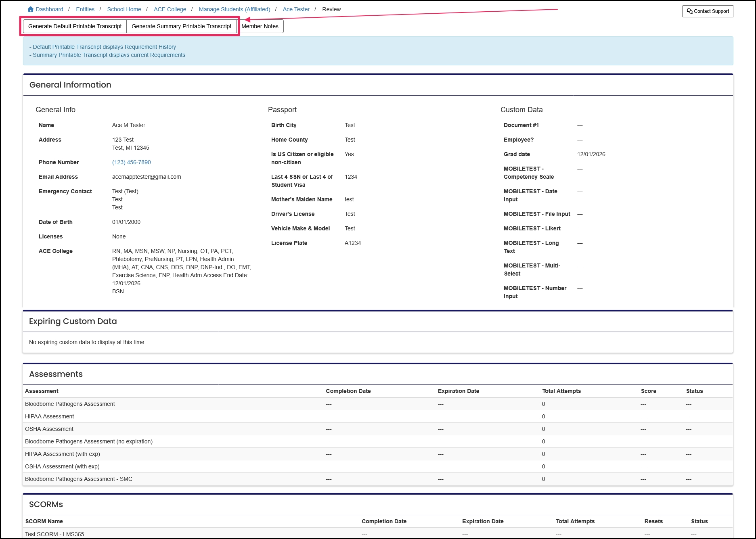Click the No expiring custom data message

[x=87, y=342]
